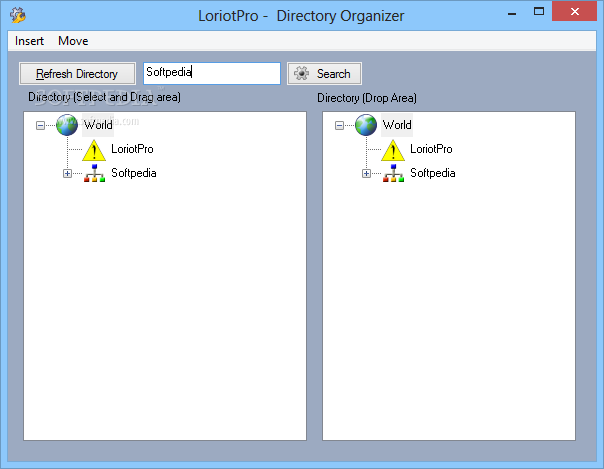Select the Softpedia label in the Drop Area tree
This screenshot has height=469, width=604.
click(x=433, y=173)
